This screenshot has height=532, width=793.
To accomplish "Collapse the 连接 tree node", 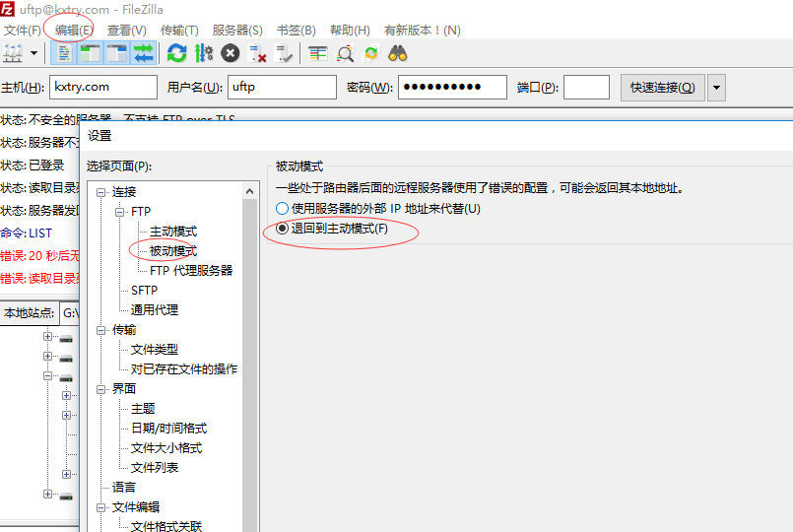I will coord(101,192).
